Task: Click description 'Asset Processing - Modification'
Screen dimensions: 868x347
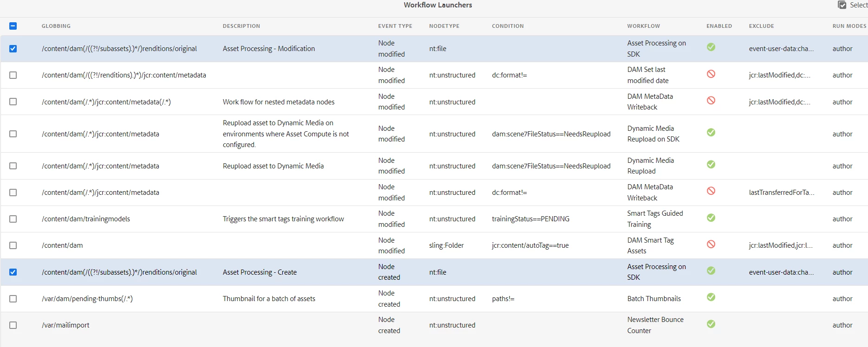Action: tap(269, 49)
